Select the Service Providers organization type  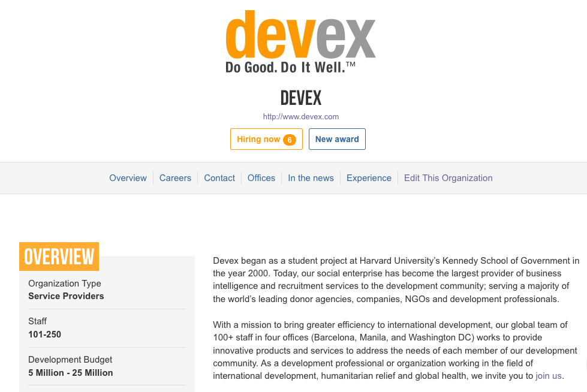click(66, 296)
